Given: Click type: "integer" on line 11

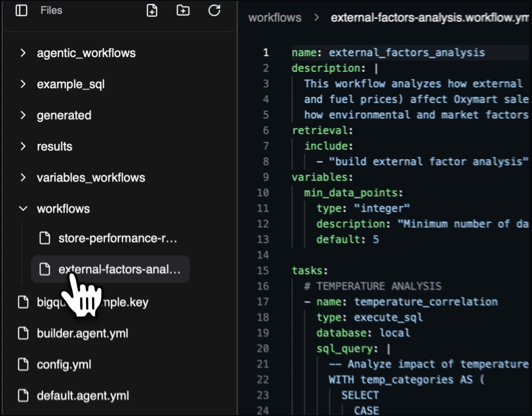Looking at the screenshot, I should tap(363, 208).
